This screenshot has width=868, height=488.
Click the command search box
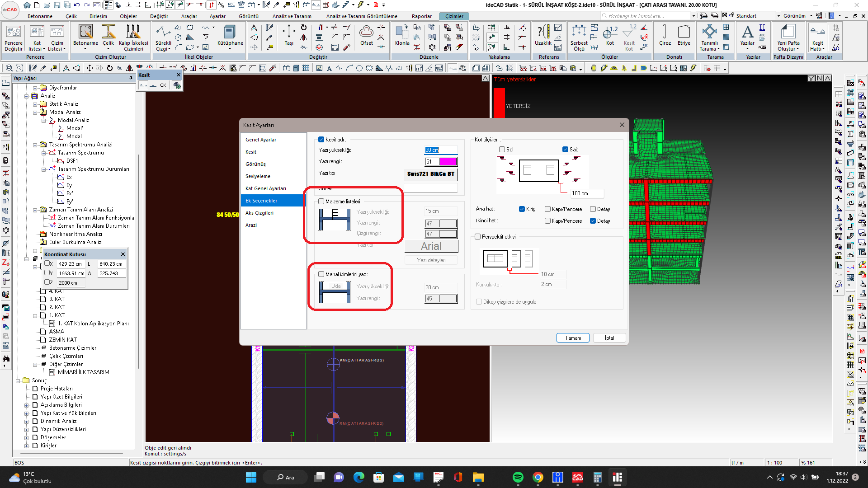point(648,16)
